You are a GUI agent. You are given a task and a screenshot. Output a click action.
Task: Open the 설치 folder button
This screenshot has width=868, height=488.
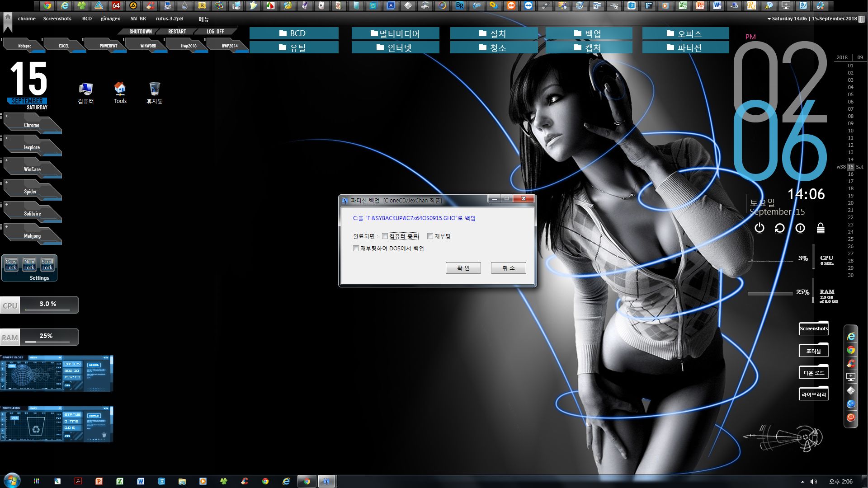(494, 33)
